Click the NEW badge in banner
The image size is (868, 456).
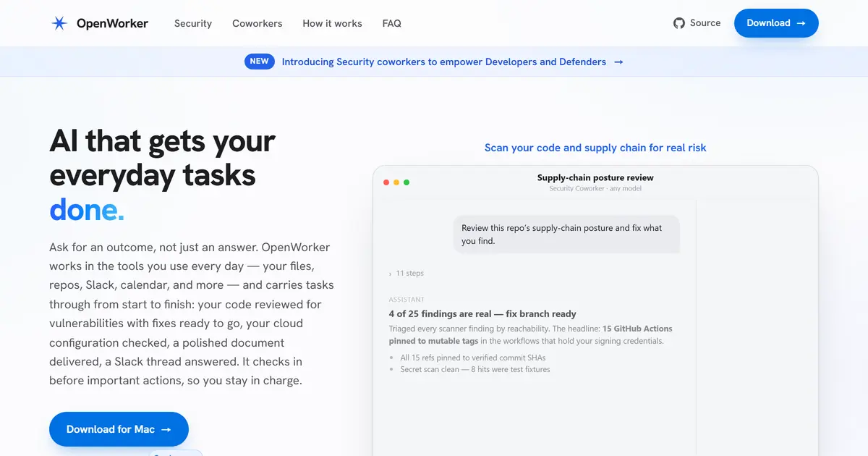pos(260,62)
